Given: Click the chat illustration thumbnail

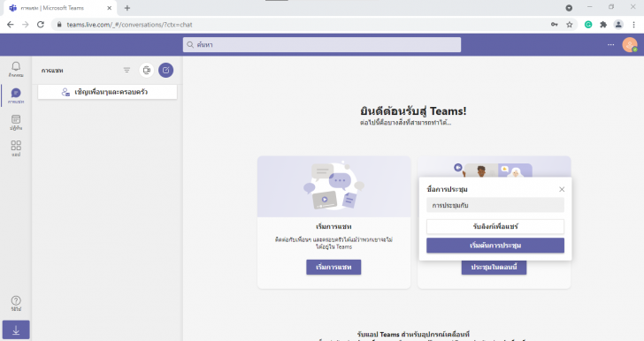Looking at the screenshot, I should coord(333,186).
